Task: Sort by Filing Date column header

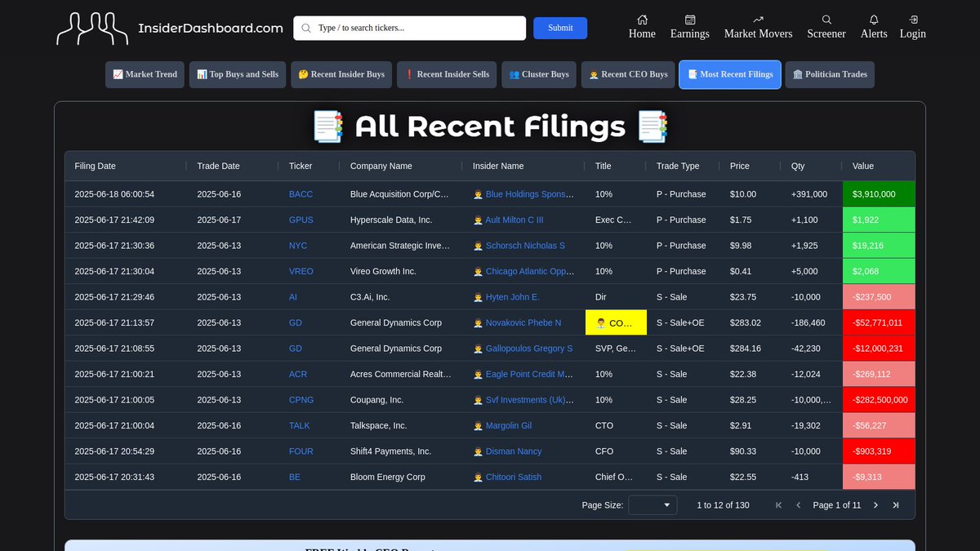Action: [95, 166]
